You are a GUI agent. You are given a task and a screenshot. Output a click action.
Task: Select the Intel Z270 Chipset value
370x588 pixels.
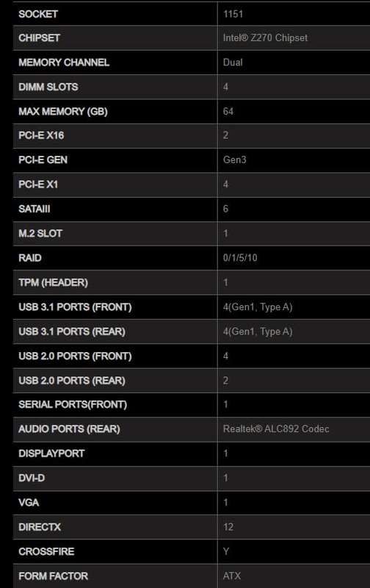point(265,38)
